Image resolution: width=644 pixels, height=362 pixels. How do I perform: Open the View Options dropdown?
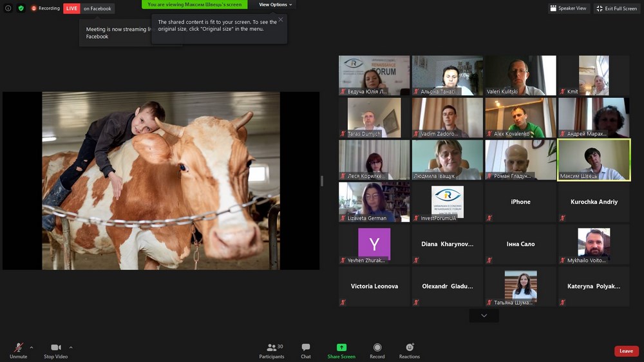(275, 5)
